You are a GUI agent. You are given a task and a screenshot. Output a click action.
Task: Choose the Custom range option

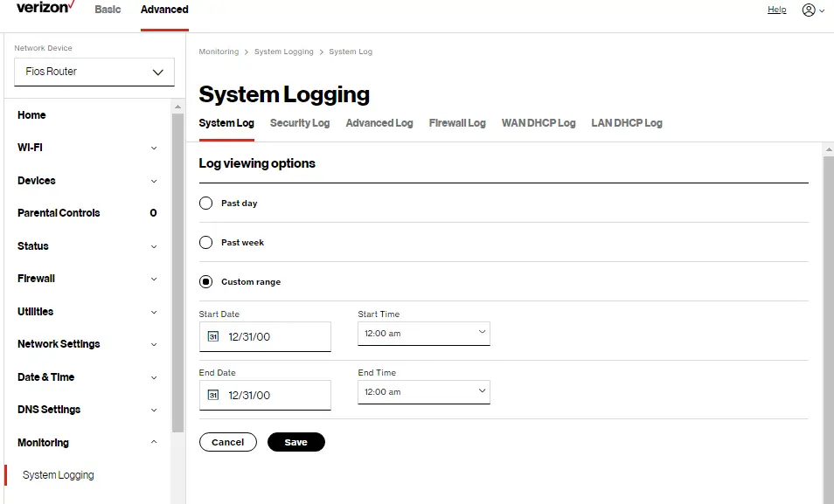(x=205, y=281)
